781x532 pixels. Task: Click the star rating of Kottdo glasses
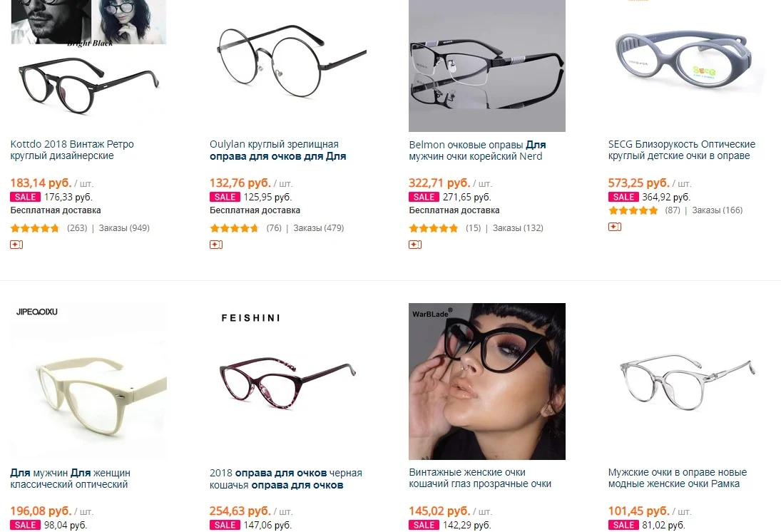[x=35, y=228]
